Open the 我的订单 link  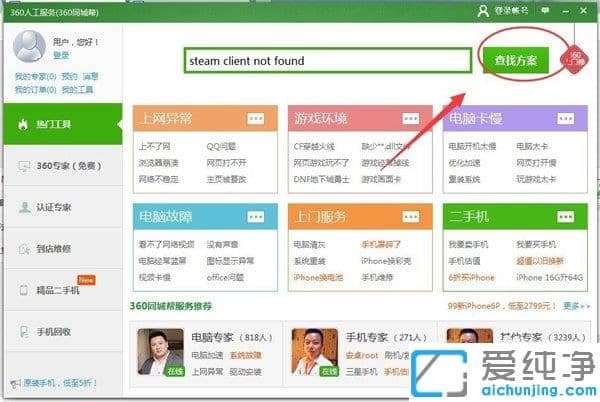30,88
